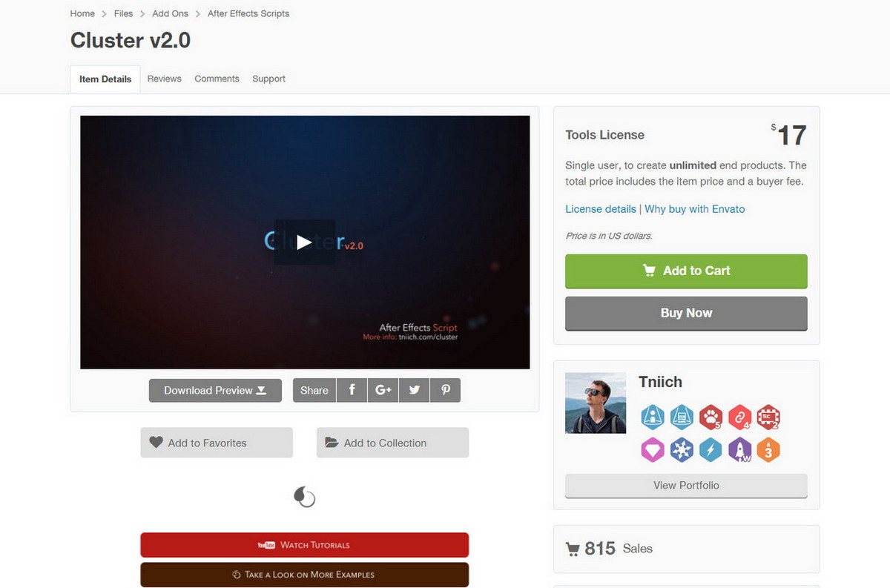The width and height of the screenshot is (890, 588).
Task: Click the loading spinner icon
Action: 305,496
